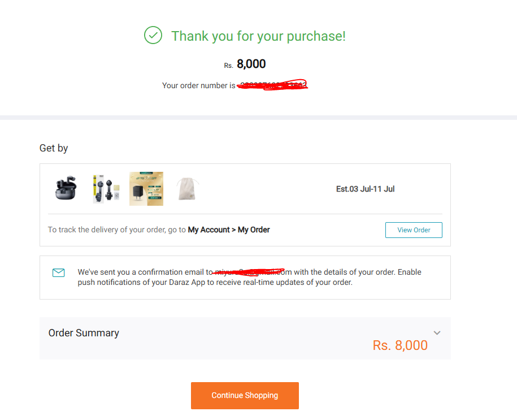
Task: Click the orange Rs. 8,000 summary total
Action: coord(400,345)
